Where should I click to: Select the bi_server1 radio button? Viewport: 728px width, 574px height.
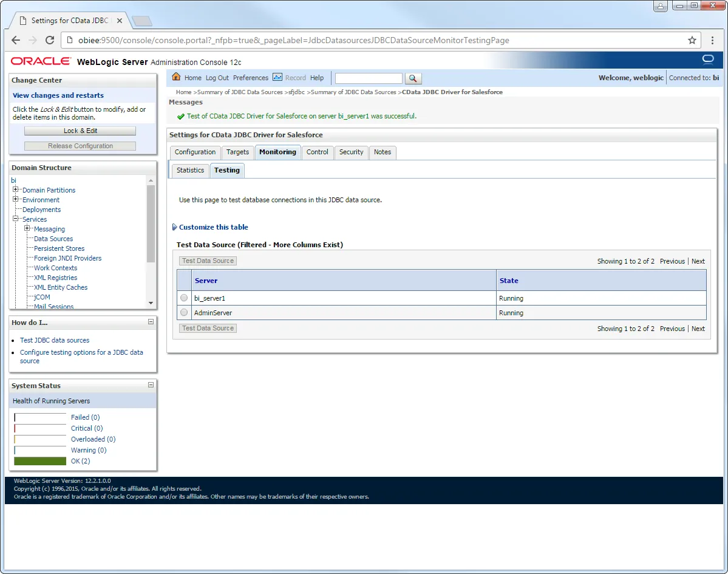click(183, 298)
